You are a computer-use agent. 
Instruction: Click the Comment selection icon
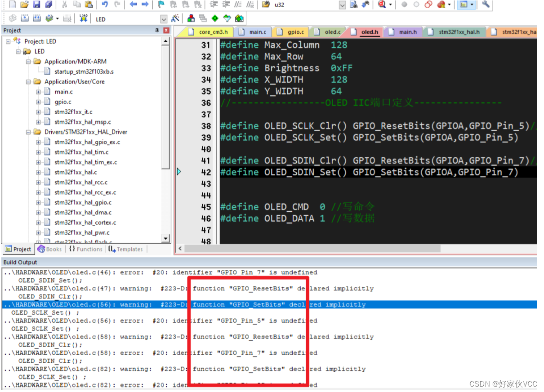coord(238,4)
